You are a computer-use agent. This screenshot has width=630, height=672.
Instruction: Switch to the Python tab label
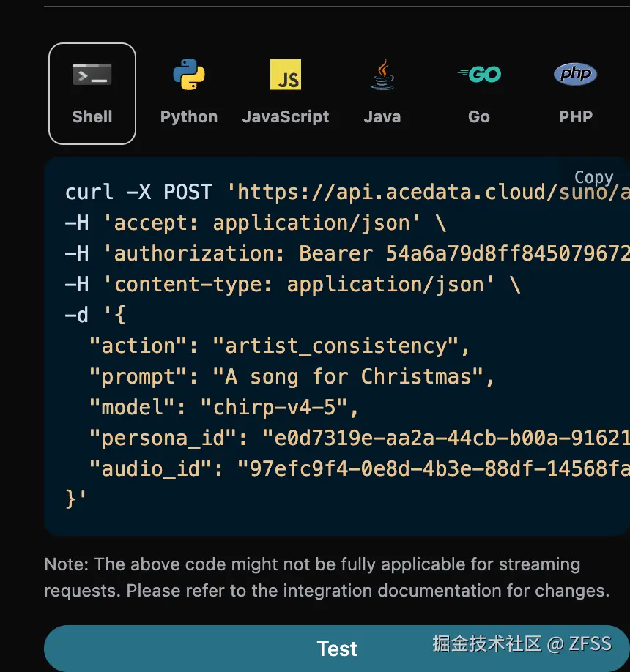point(189,117)
